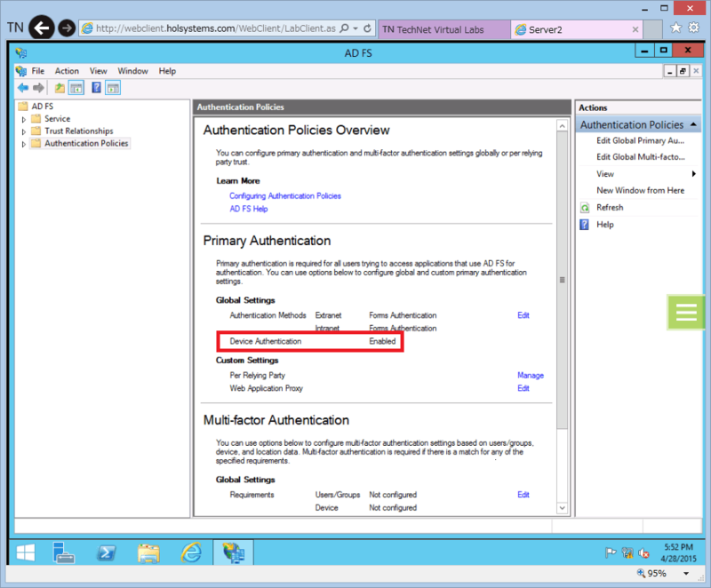Select Service folder in tree
The width and height of the screenshot is (711, 588).
point(57,119)
